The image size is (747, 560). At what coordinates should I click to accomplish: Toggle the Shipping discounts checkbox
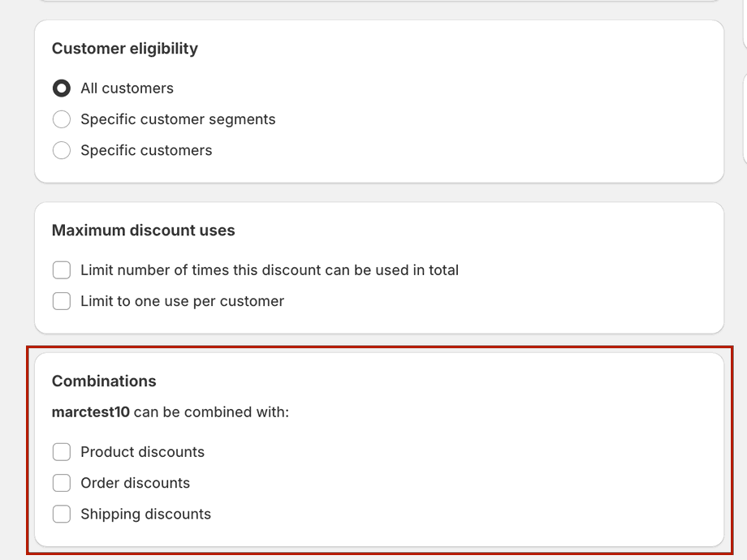[x=62, y=514]
